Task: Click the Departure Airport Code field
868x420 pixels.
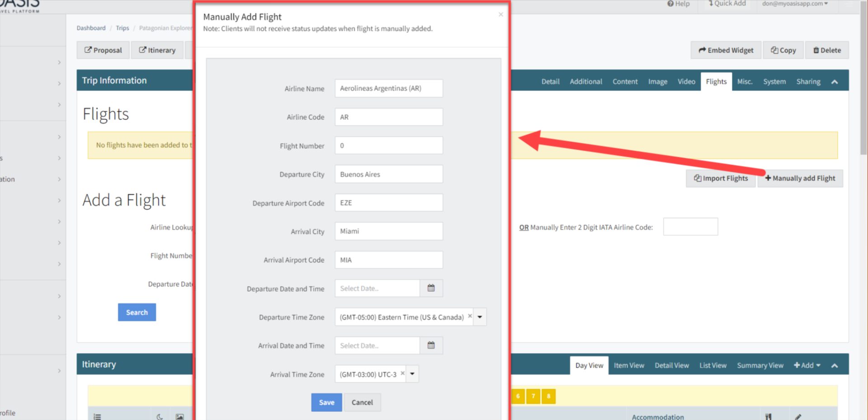Action: pyautogui.click(x=389, y=203)
